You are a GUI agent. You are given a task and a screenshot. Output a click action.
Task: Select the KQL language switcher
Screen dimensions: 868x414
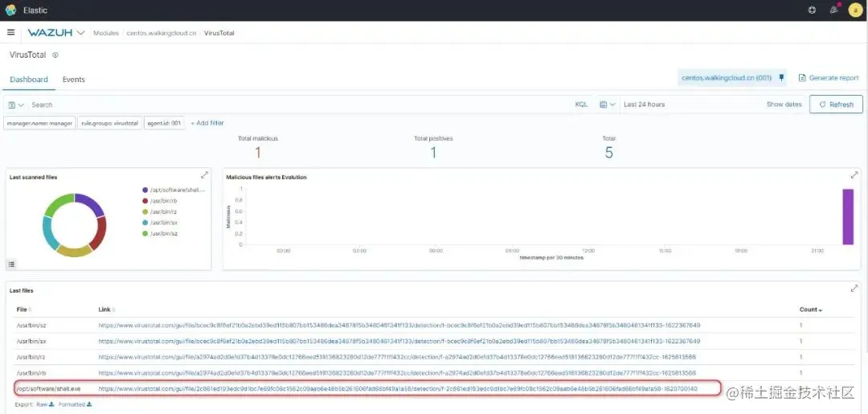(x=581, y=104)
